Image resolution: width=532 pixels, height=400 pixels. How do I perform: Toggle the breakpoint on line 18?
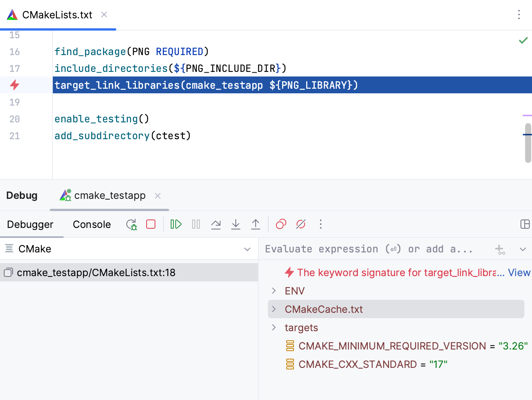[14, 85]
